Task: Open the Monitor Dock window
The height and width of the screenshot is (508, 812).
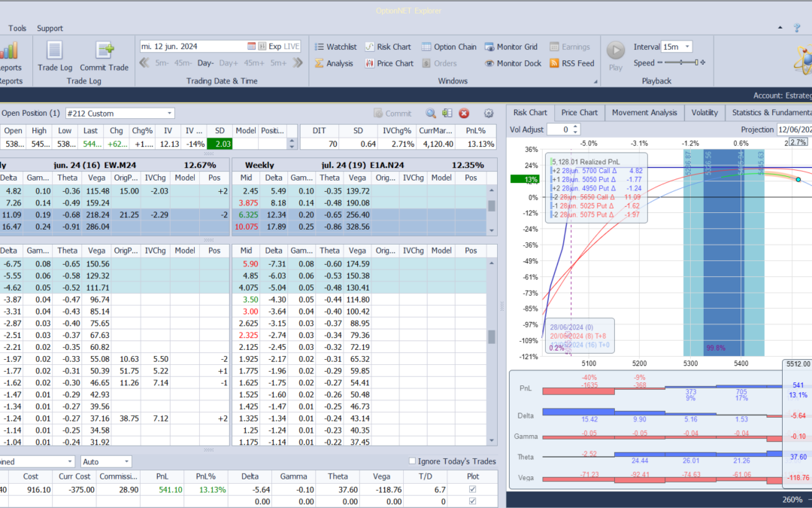Action: (513, 63)
